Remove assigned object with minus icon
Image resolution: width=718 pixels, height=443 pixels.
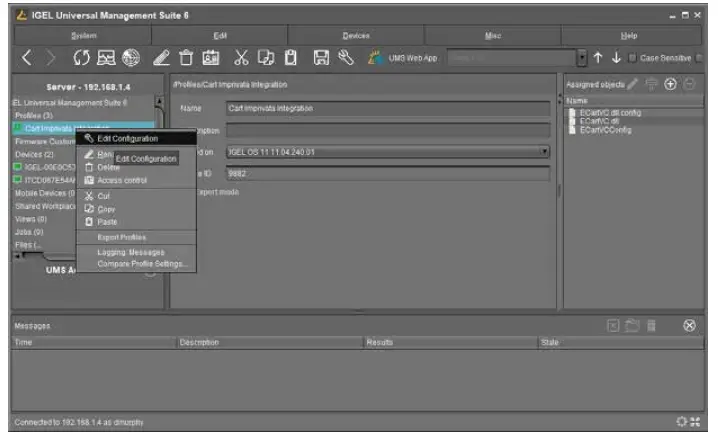(689, 84)
